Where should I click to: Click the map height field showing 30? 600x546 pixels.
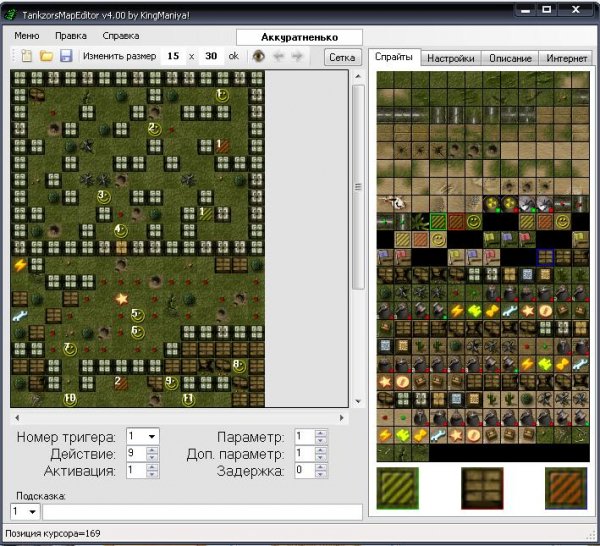point(211,56)
